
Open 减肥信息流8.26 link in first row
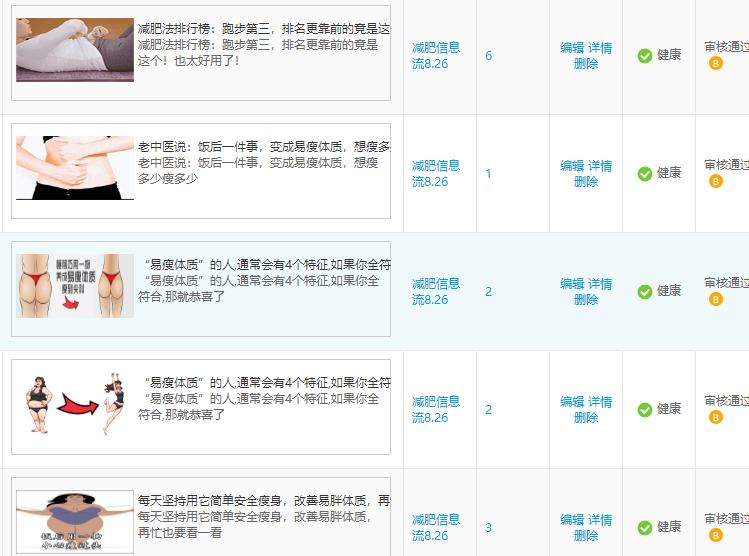click(436, 55)
